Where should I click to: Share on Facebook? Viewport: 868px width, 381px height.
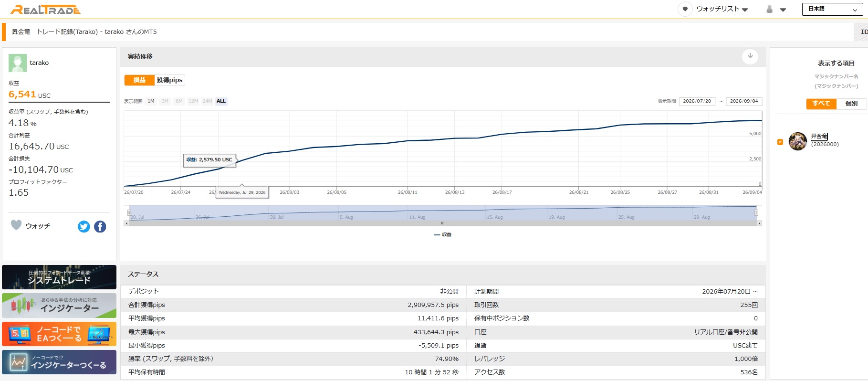[100, 227]
